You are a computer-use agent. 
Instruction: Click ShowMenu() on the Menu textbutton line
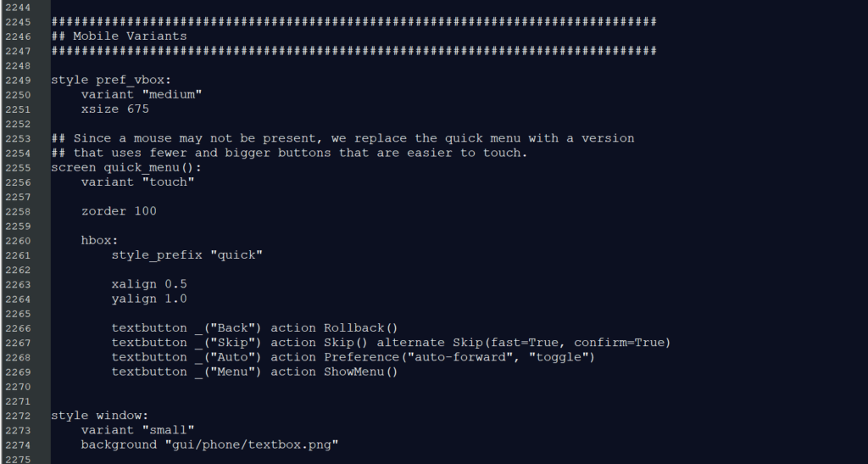(x=360, y=372)
